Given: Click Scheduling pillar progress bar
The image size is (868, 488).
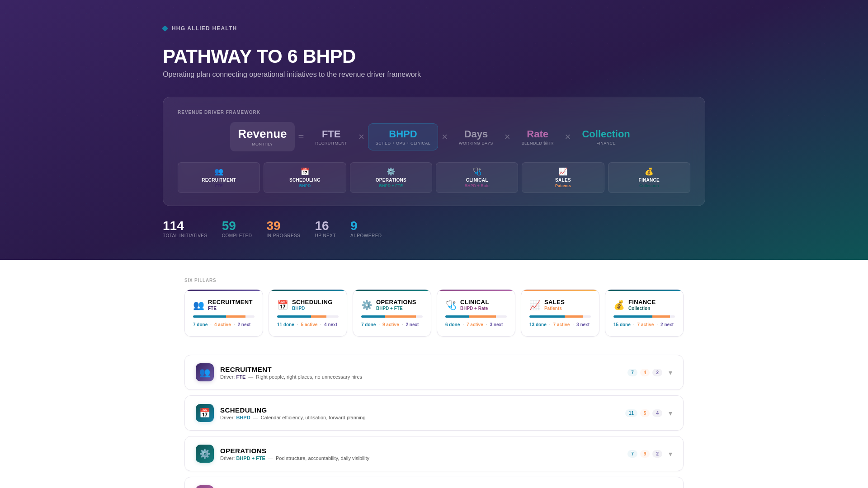Looking at the screenshot, I should tap(308, 317).
